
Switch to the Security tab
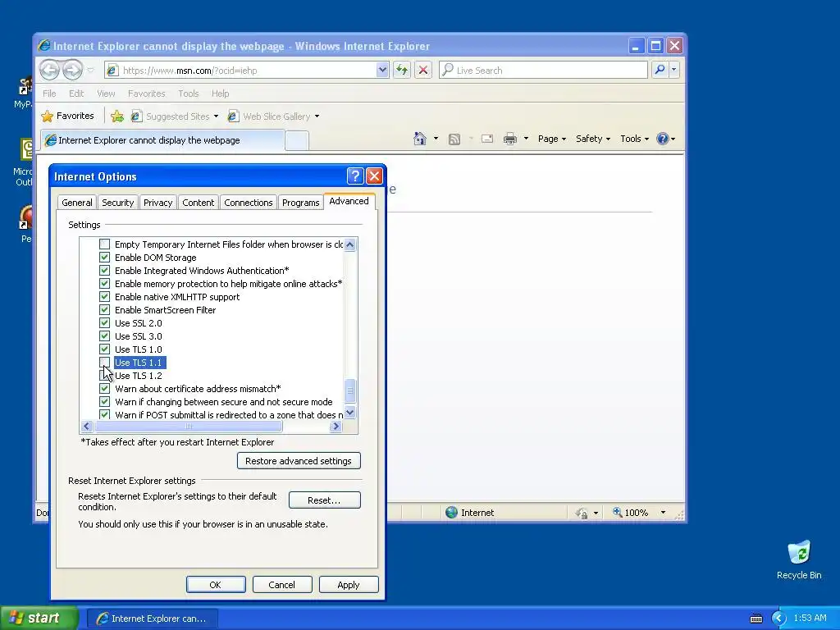[118, 203]
